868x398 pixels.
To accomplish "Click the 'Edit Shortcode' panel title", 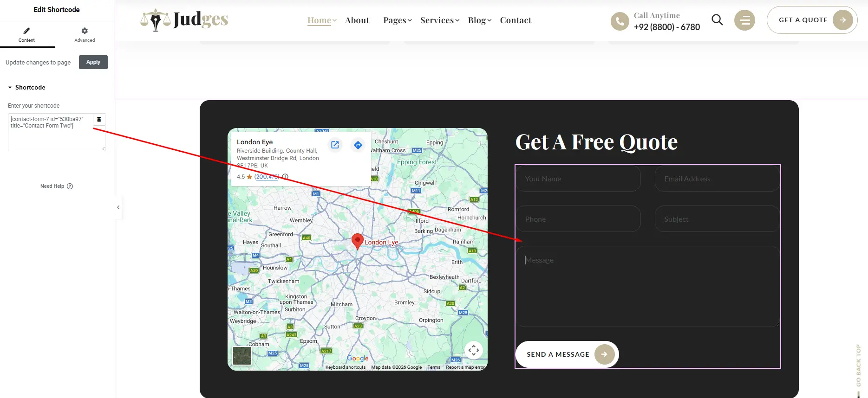I will point(57,10).
